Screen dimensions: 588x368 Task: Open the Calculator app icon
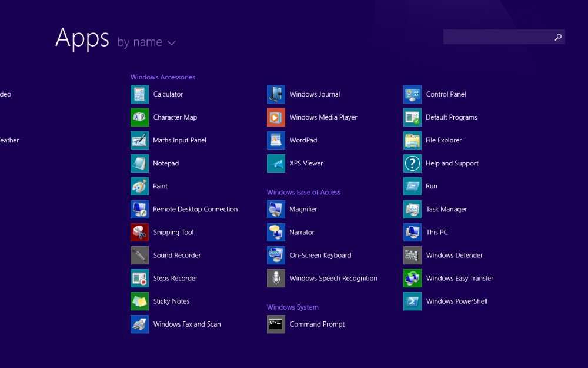click(139, 94)
